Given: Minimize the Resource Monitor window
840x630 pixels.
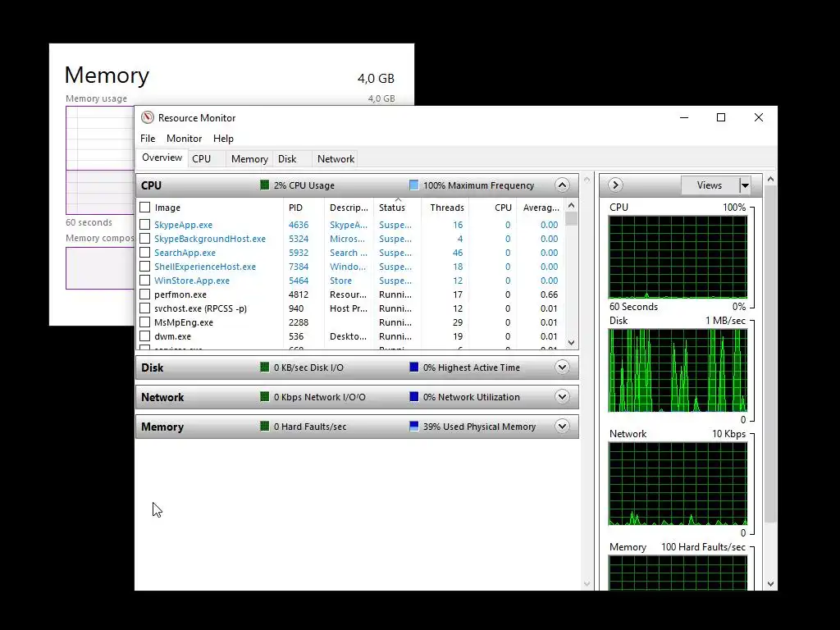Looking at the screenshot, I should pos(684,117).
